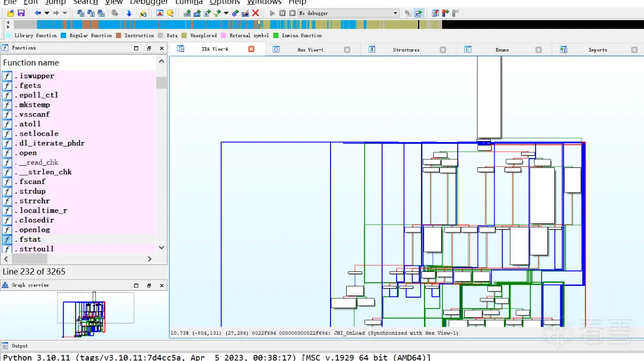Click the Function name column header
This screenshot has width=644, height=361.
click(78, 62)
